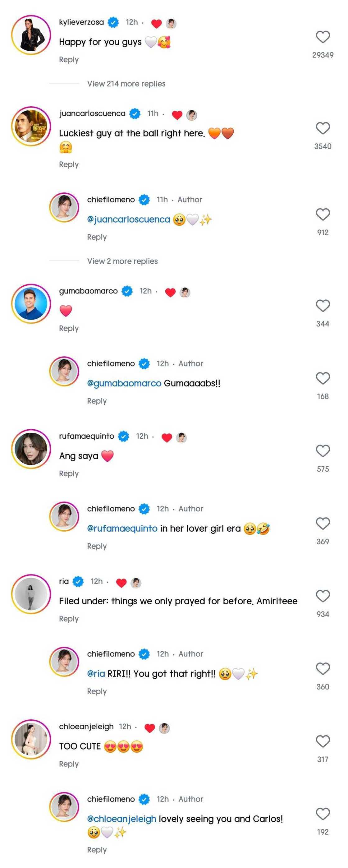Open the @juancarloscuenca mention link
This screenshot has height=868, width=348.
(x=128, y=219)
